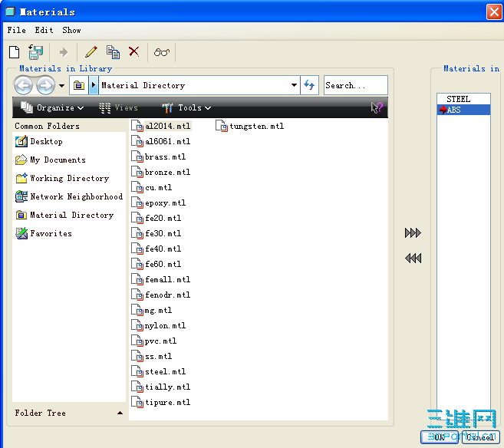The image size is (504, 448).
Task: Select femall.mtl file
Action: click(x=161, y=279)
